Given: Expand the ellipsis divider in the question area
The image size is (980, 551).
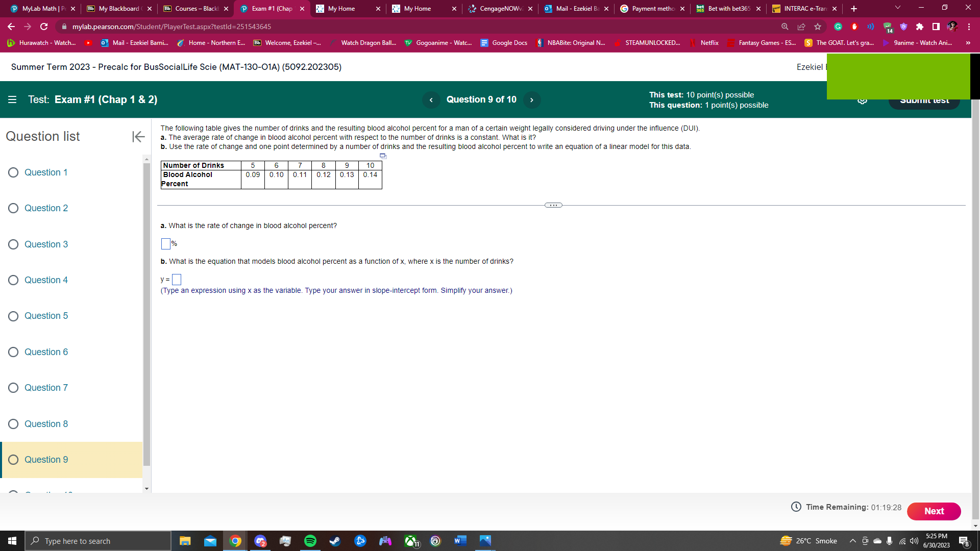Looking at the screenshot, I should 553,205.
